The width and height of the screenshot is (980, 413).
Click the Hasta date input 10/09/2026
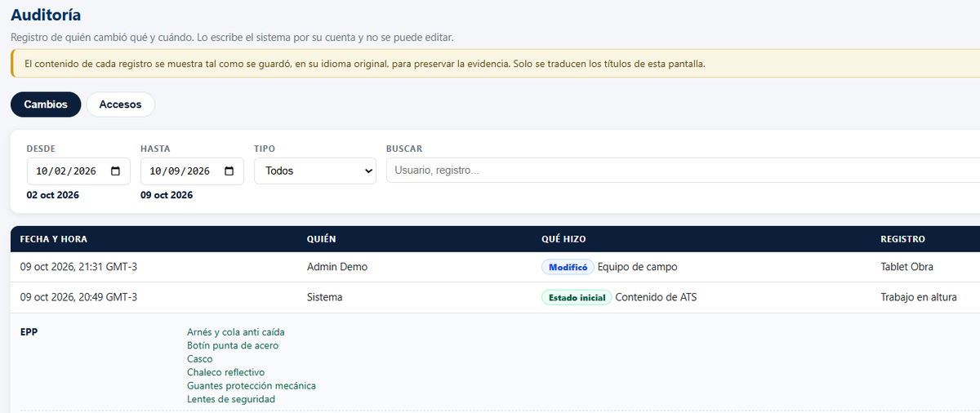[x=192, y=171]
